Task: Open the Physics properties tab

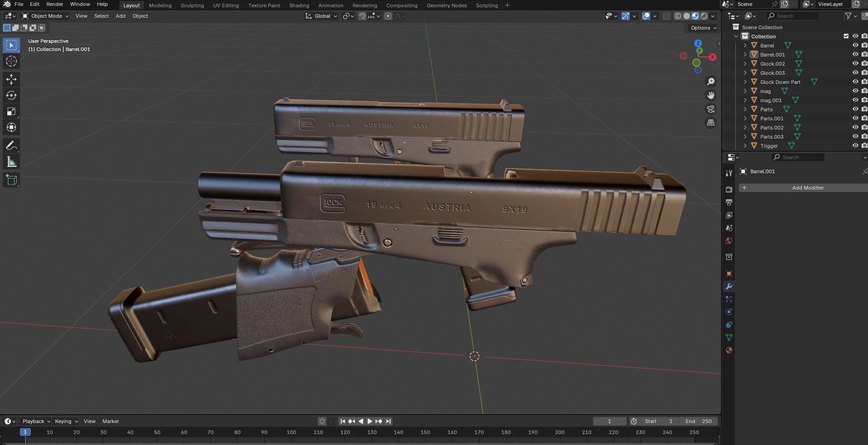Action: 729,312
